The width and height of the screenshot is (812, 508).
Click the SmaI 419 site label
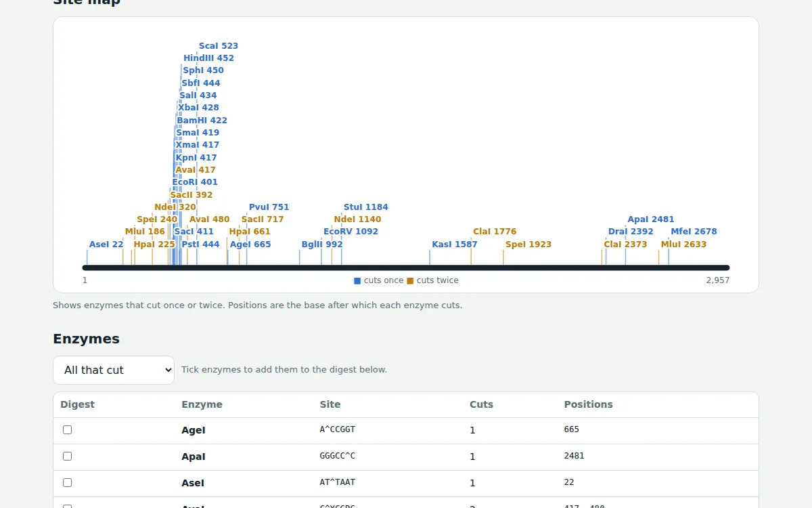coord(198,133)
